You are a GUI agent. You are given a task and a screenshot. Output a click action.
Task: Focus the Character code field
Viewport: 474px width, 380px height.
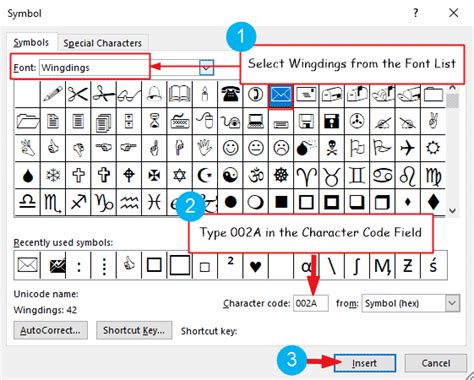pyautogui.click(x=311, y=303)
